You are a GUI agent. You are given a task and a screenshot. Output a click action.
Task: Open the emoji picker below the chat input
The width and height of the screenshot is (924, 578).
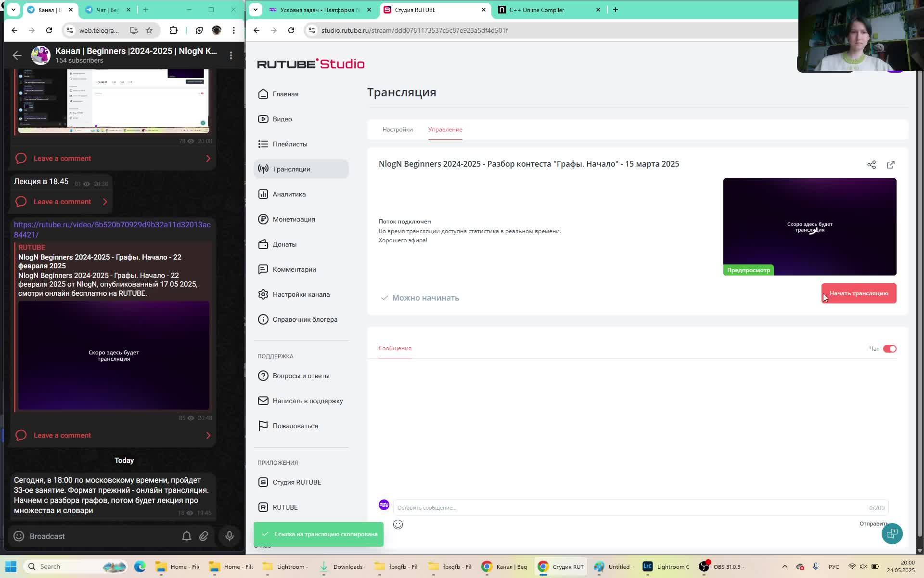click(398, 525)
